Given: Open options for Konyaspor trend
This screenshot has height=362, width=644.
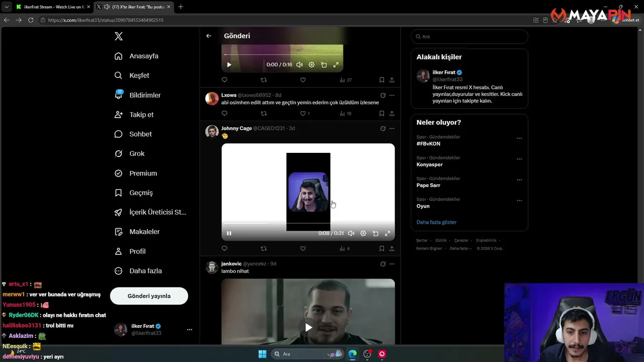Looking at the screenshot, I should [519, 159].
